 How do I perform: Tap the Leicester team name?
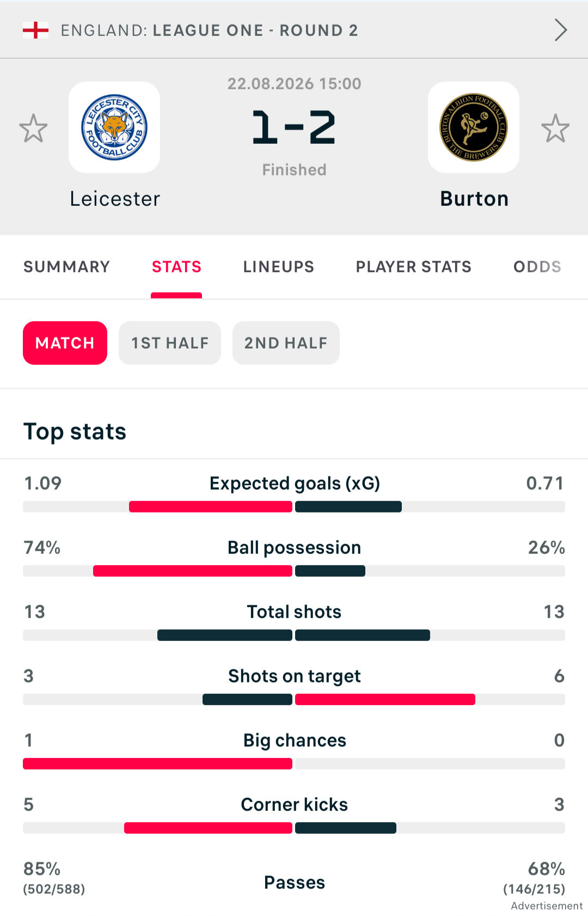tap(115, 199)
